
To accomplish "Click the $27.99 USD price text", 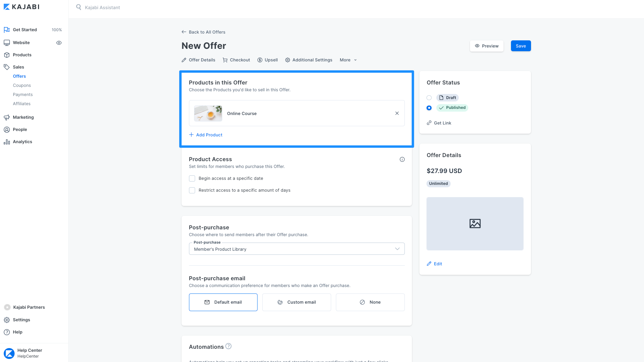I will 444,171.
